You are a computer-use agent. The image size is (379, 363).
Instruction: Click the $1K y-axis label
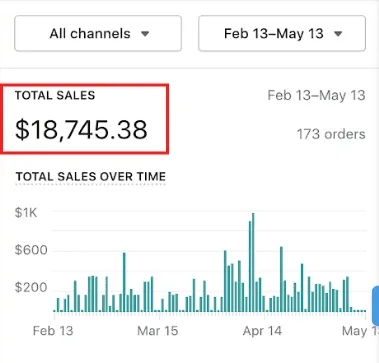26,213
